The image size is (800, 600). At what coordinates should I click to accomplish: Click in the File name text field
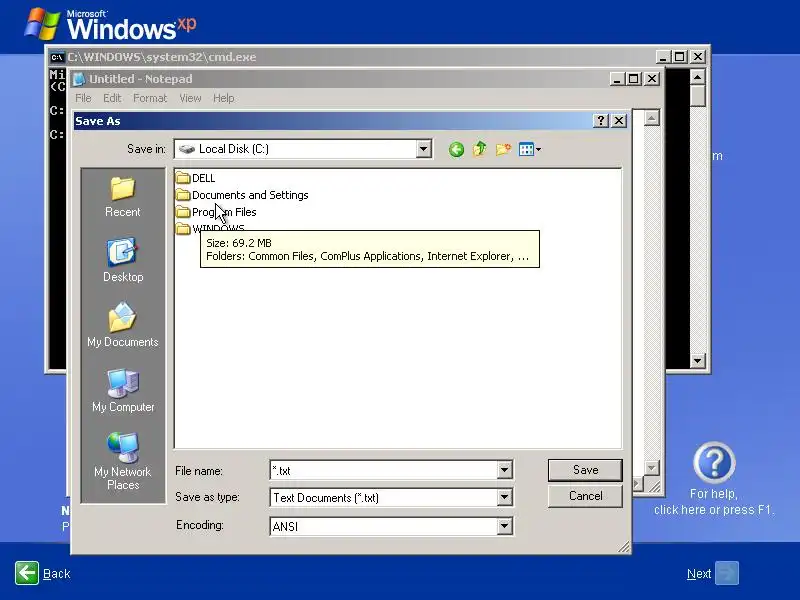pyautogui.click(x=384, y=470)
